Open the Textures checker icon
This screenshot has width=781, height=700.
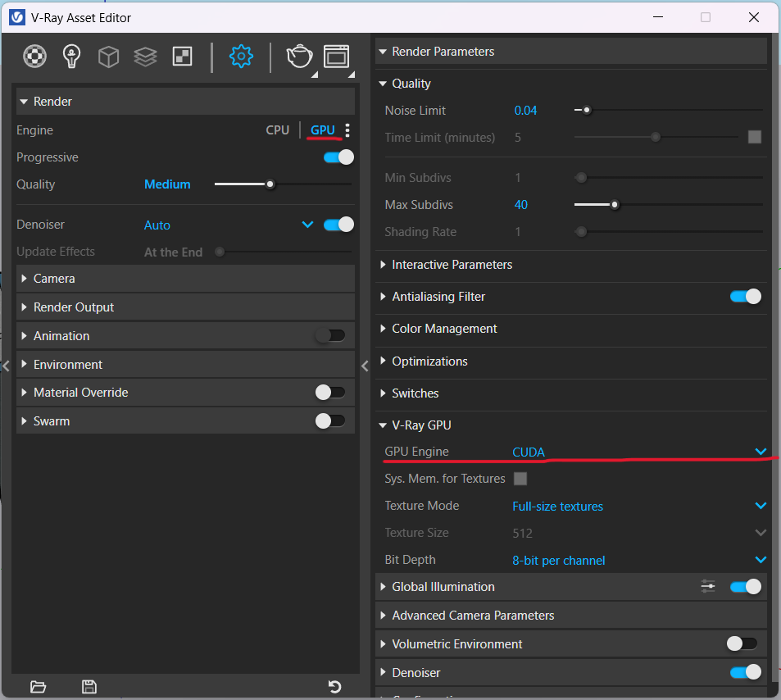(182, 57)
